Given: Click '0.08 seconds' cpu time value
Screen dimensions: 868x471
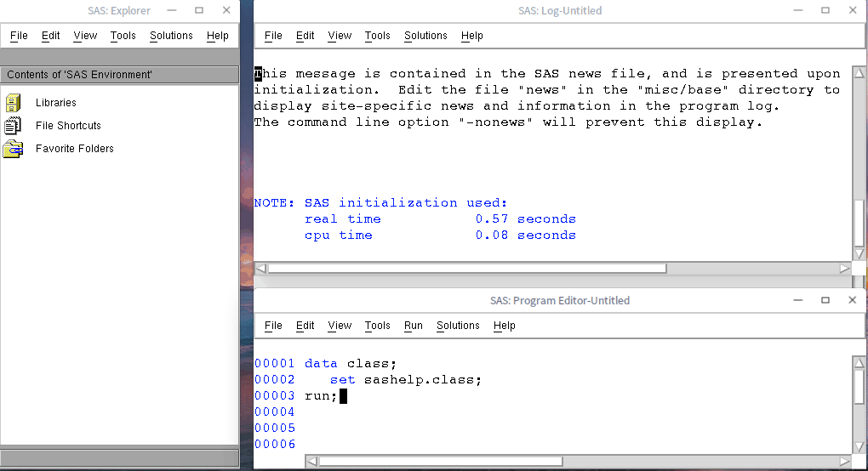Looking at the screenshot, I should tap(525, 235).
